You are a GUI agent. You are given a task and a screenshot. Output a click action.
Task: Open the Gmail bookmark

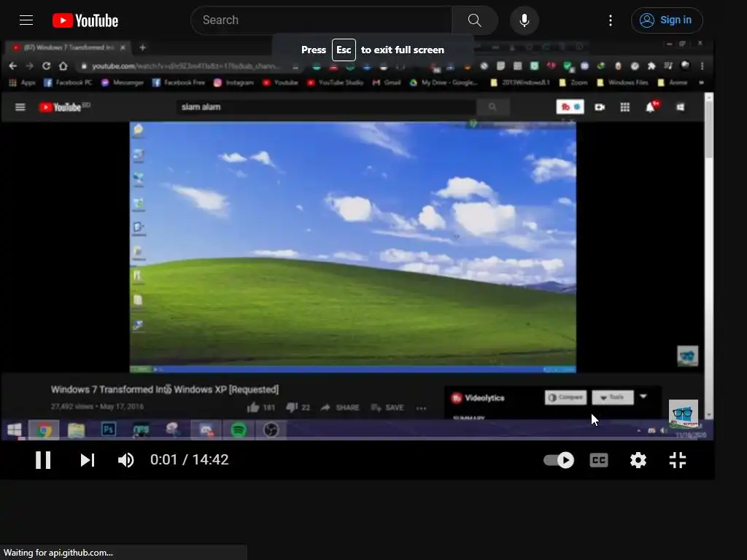tap(387, 82)
